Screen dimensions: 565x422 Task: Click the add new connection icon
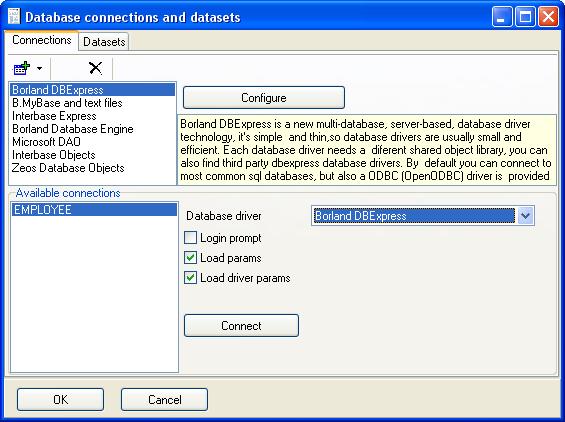pos(22,68)
